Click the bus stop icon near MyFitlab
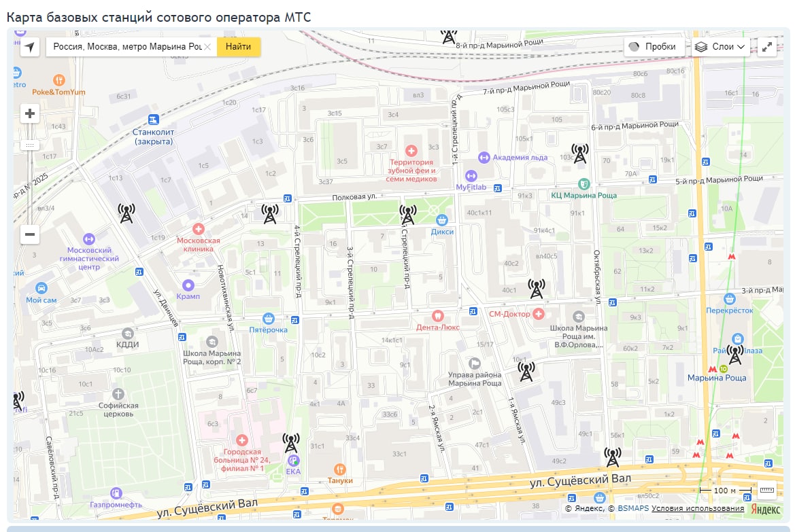 [497, 188]
